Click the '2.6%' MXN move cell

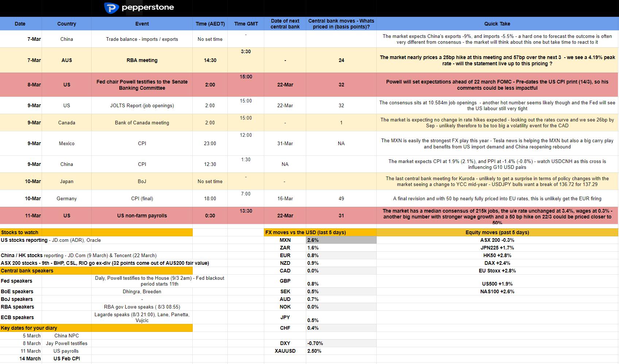point(341,240)
